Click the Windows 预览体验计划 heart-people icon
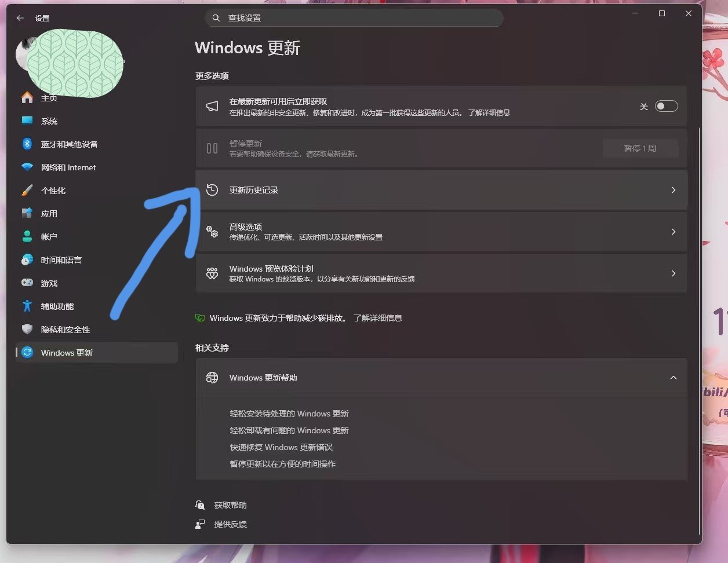Screen dimensions: 728x563 (x=212, y=273)
